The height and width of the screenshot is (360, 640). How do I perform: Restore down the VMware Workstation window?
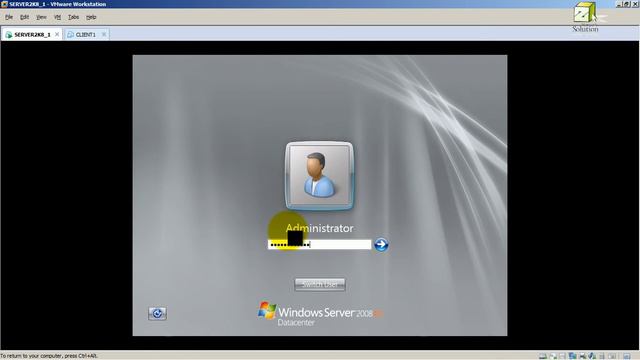tap(627, 4)
